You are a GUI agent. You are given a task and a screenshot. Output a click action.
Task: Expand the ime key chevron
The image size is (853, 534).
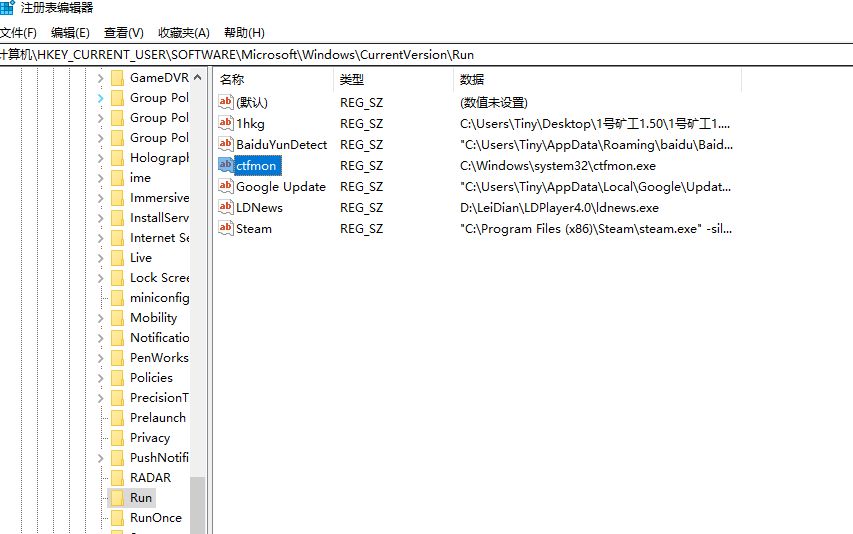point(101,178)
